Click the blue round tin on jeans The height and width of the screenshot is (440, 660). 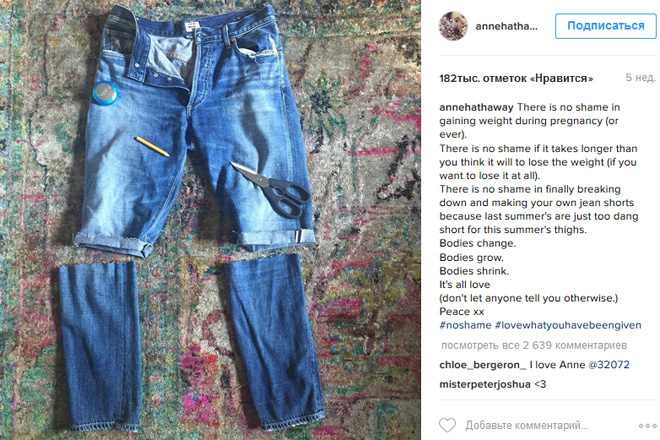105,92
